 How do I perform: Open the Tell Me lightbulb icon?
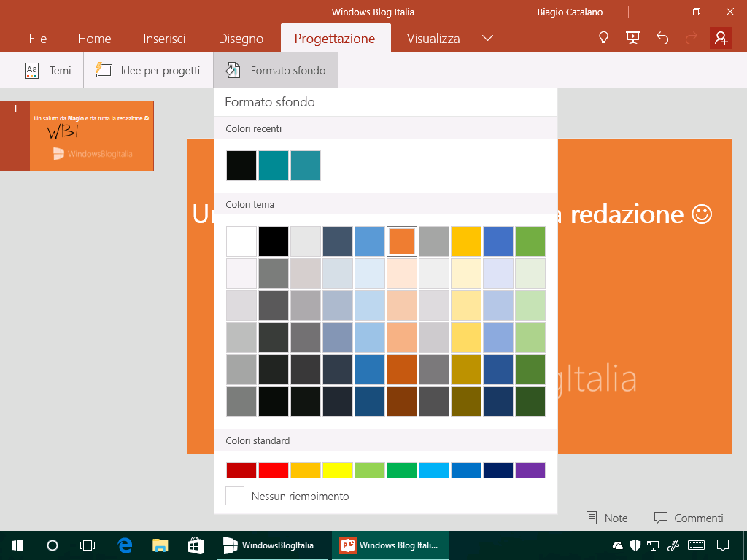[603, 38]
